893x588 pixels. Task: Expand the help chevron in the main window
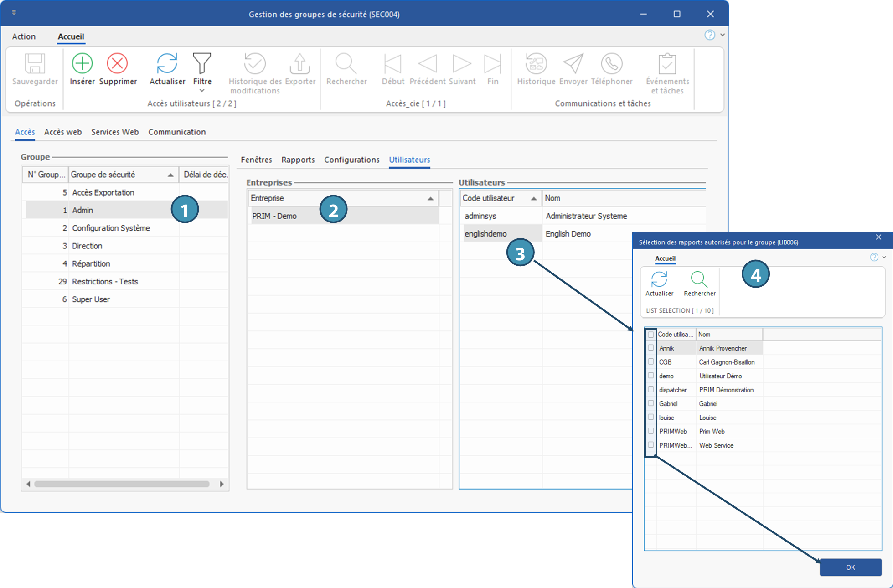[723, 35]
